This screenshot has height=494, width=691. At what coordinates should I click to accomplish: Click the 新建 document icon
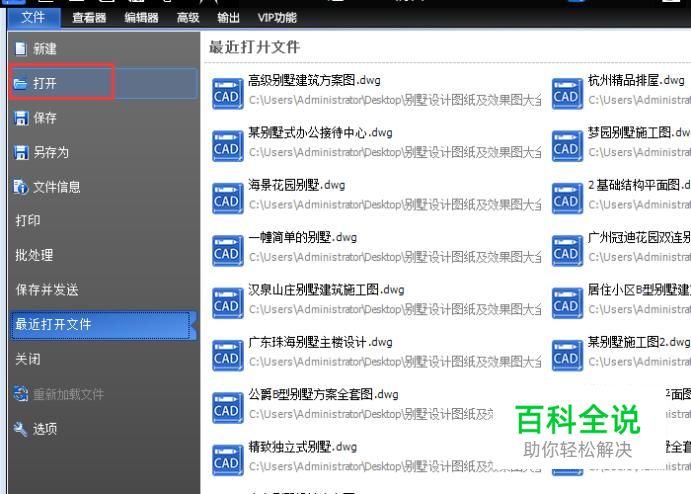tap(21, 48)
